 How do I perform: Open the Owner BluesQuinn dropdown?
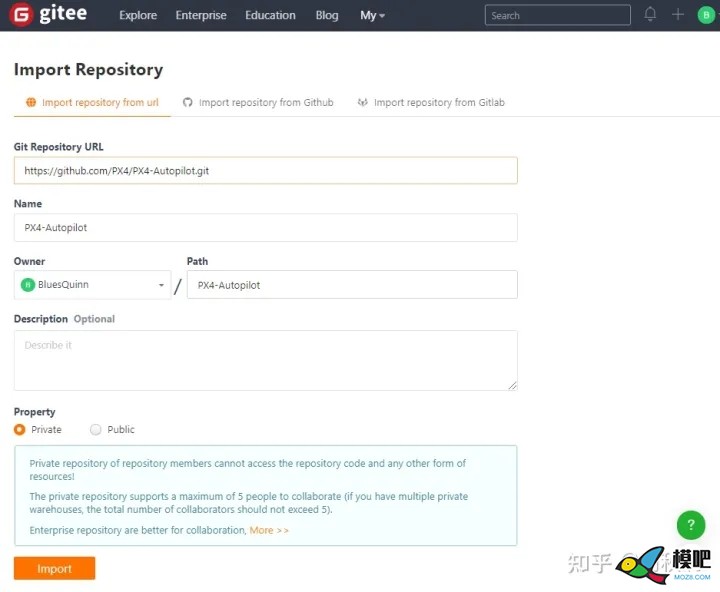click(92, 285)
